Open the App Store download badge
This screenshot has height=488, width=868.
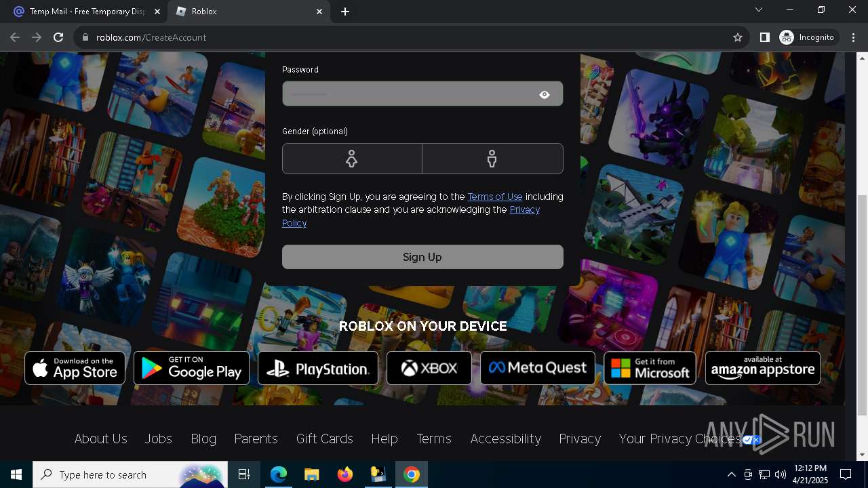tap(75, 368)
